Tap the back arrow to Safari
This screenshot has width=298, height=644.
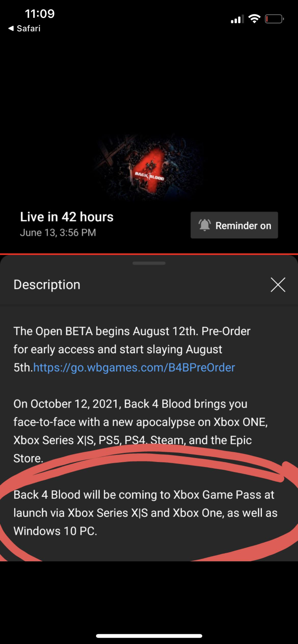pos(11,29)
